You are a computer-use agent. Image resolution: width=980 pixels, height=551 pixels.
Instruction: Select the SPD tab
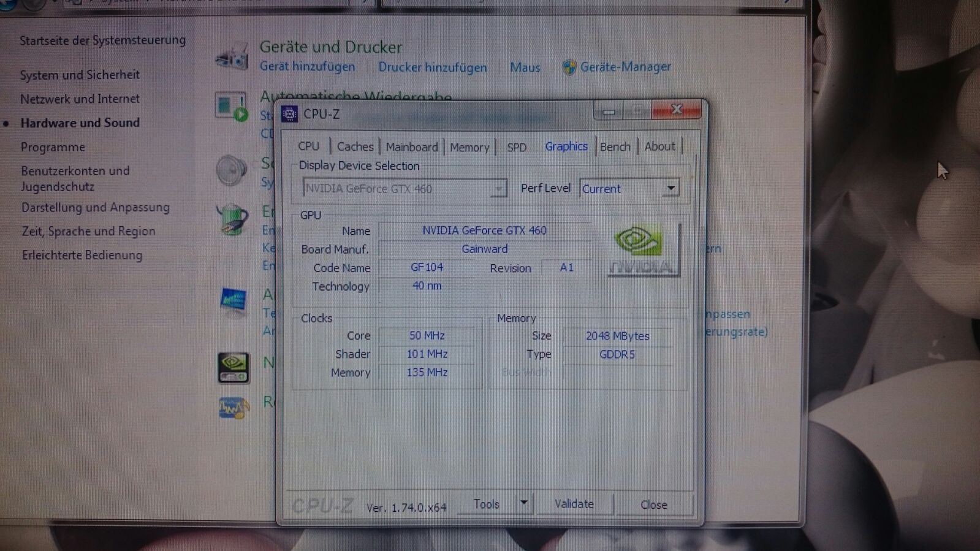coord(517,147)
